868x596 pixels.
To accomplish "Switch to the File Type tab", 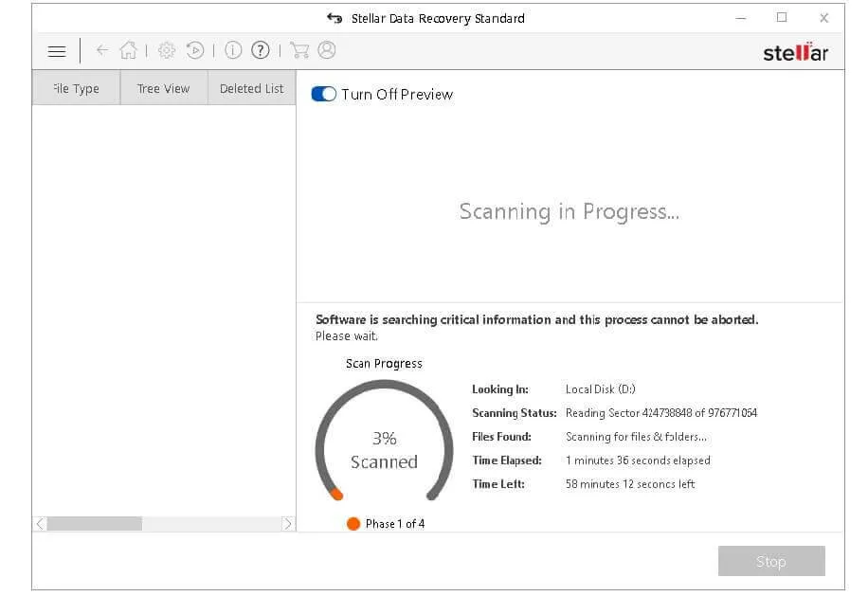I will click(x=76, y=89).
